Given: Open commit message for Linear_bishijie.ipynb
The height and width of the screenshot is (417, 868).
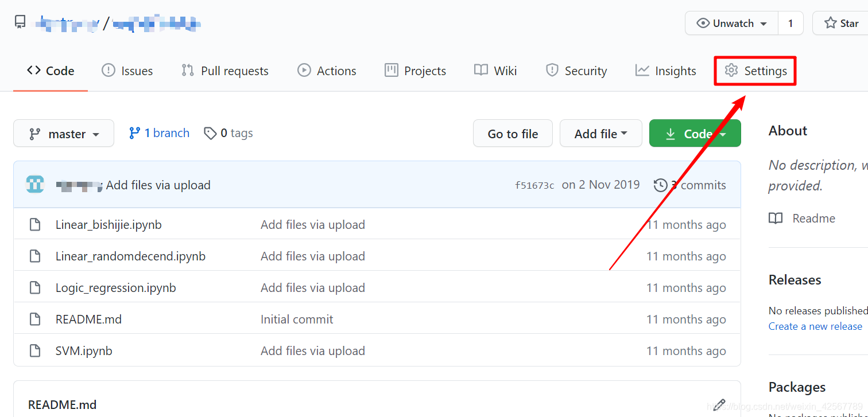Looking at the screenshot, I should pyautogui.click(x=313, y=225).
